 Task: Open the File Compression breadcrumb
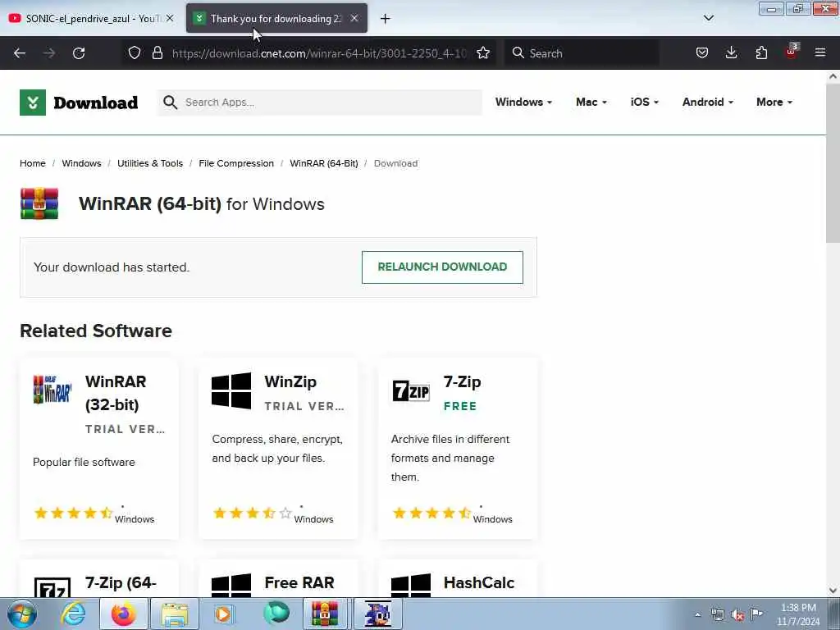pos(236,163)
